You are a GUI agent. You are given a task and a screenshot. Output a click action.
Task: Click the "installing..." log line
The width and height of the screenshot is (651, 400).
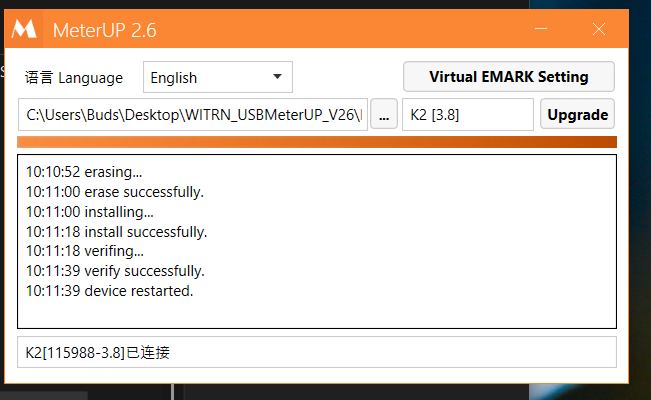click(90, 211)
